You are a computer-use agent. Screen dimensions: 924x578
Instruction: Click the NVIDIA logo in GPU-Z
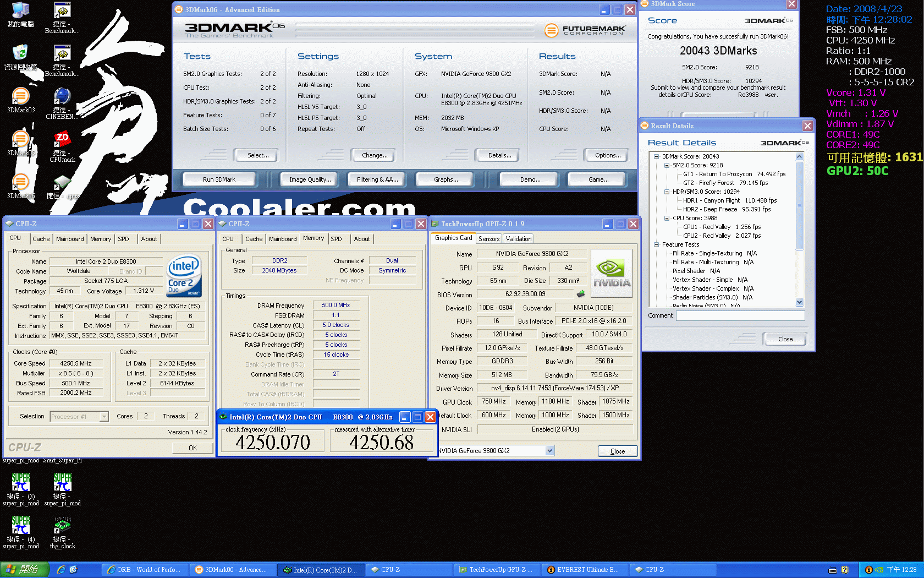[612, 274]
